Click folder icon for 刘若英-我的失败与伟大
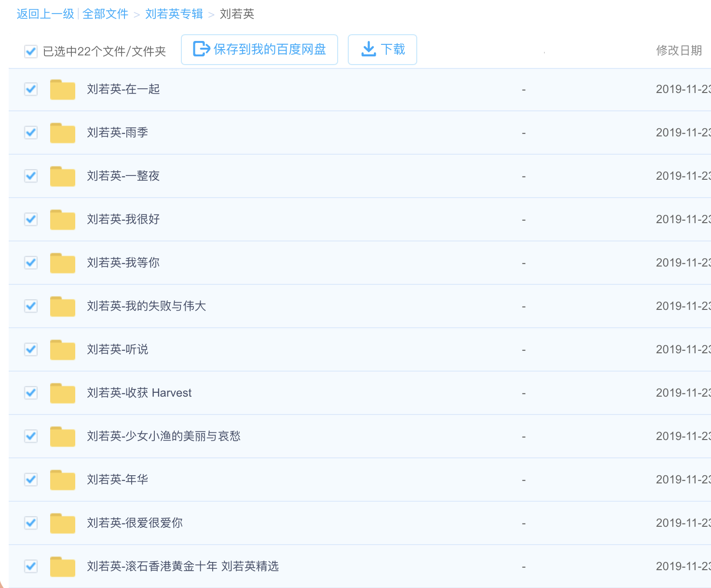The width and height of the screenshot is (711, 588). click(x=63, y=307)
